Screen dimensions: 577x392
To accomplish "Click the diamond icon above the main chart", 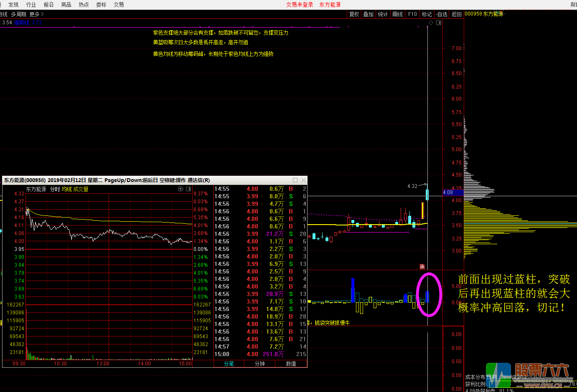I will tap(431, 23).
